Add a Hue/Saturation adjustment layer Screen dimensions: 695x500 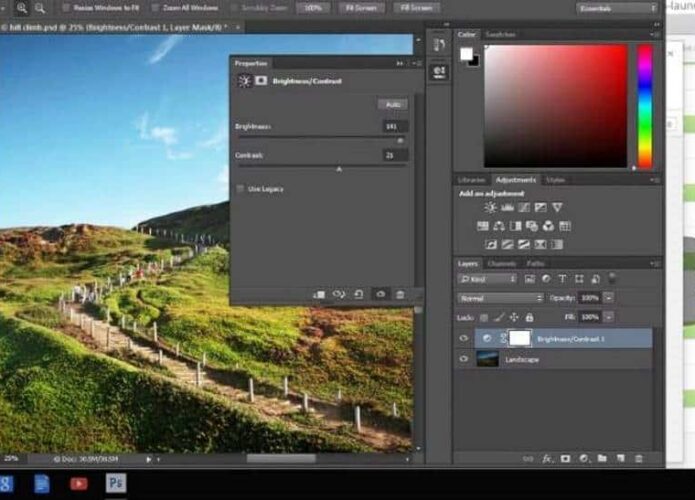coord(483,226)
